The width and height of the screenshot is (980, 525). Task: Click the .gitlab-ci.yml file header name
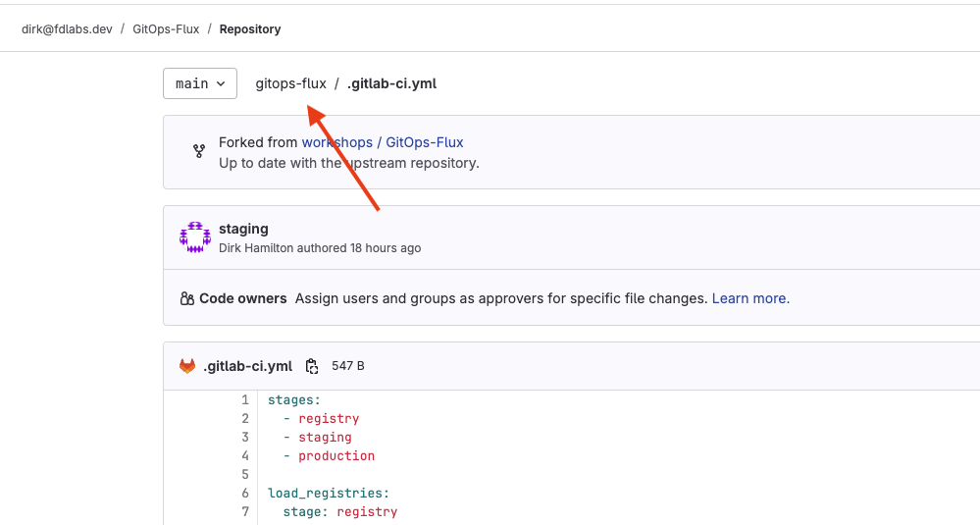pyautogui.click(x=247, y=366)
